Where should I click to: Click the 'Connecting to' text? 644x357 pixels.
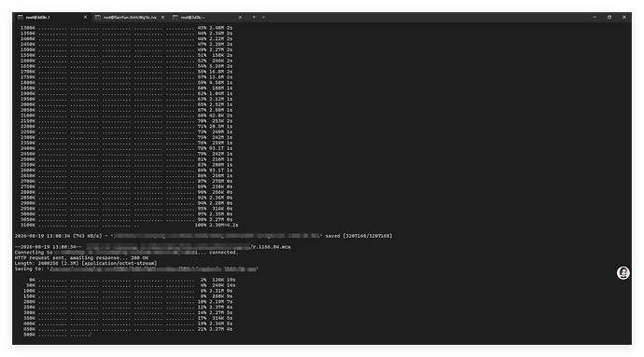[x=34, y=253]
